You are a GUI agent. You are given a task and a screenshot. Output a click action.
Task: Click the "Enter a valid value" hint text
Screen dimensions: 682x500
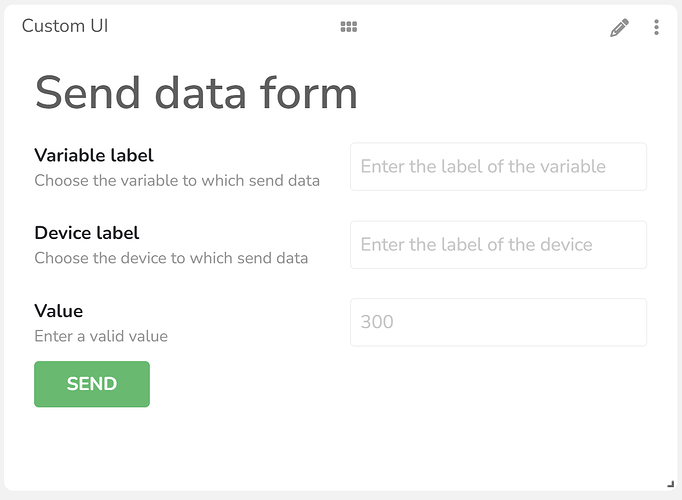[x=101, y=336]
